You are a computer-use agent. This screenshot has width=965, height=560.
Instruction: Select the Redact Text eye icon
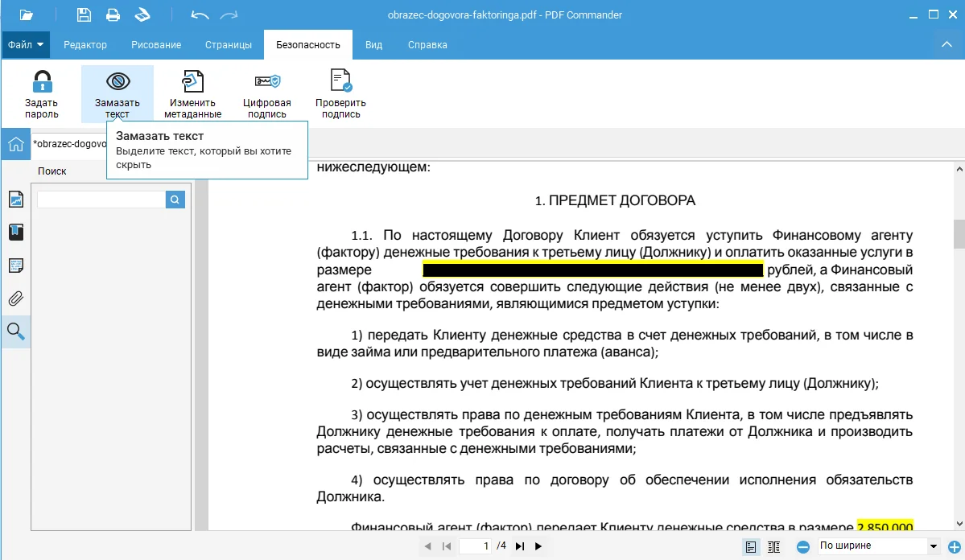click(118, 82)
